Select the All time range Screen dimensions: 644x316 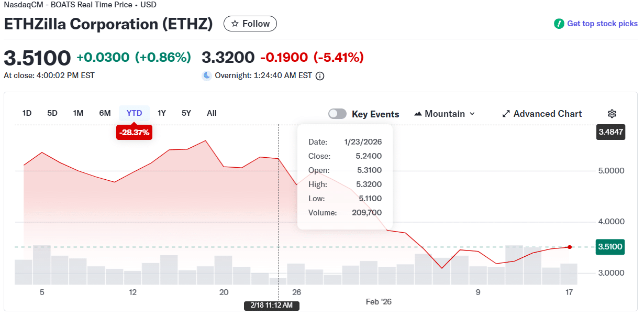(212, 113)
